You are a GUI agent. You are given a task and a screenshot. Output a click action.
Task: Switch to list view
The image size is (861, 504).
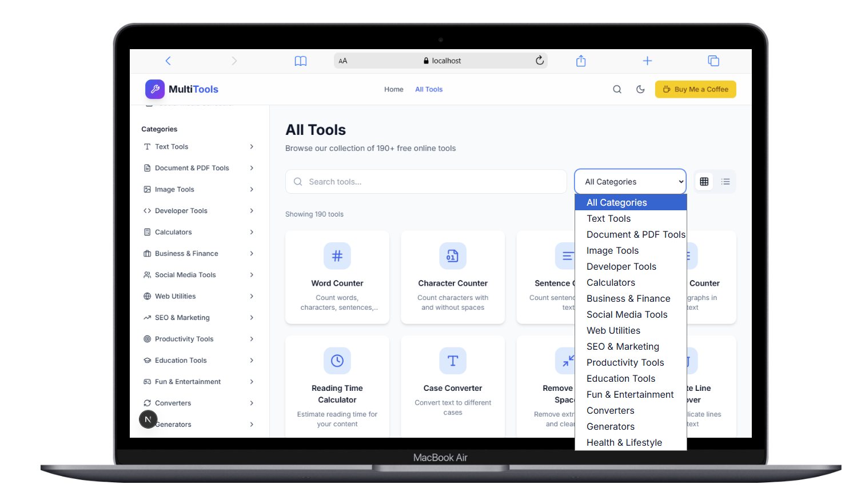[x=725, y=181]
